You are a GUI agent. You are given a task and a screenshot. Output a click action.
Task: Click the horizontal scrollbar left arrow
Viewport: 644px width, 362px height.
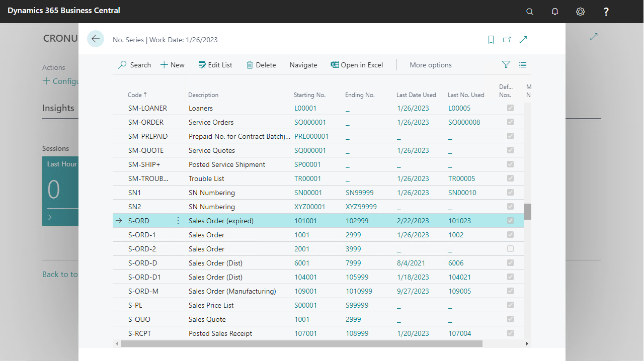coord(117,344)
